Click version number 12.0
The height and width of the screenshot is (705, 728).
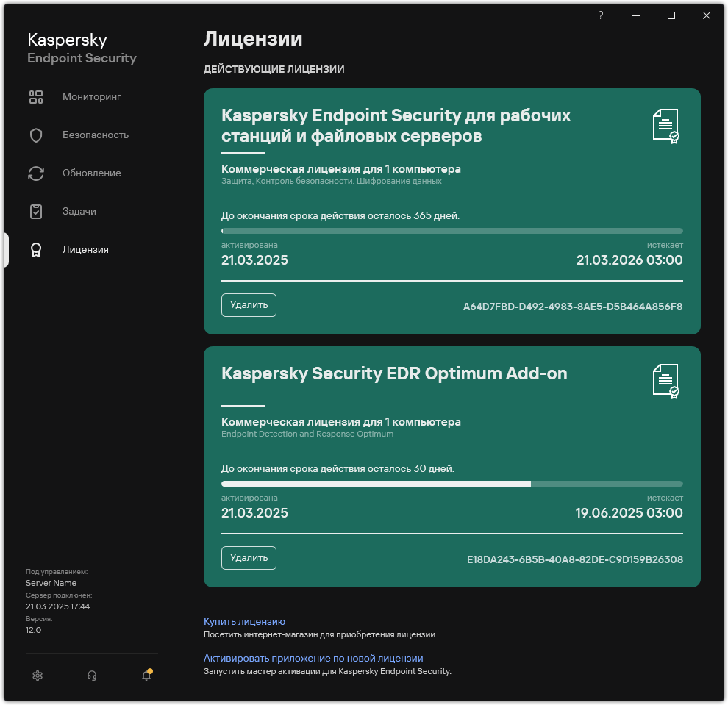coord(33,630)
